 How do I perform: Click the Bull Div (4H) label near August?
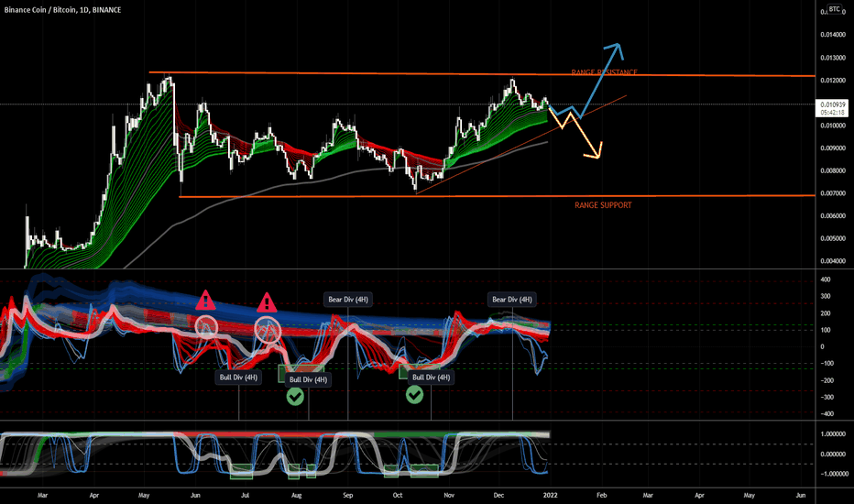click(308, 379)
